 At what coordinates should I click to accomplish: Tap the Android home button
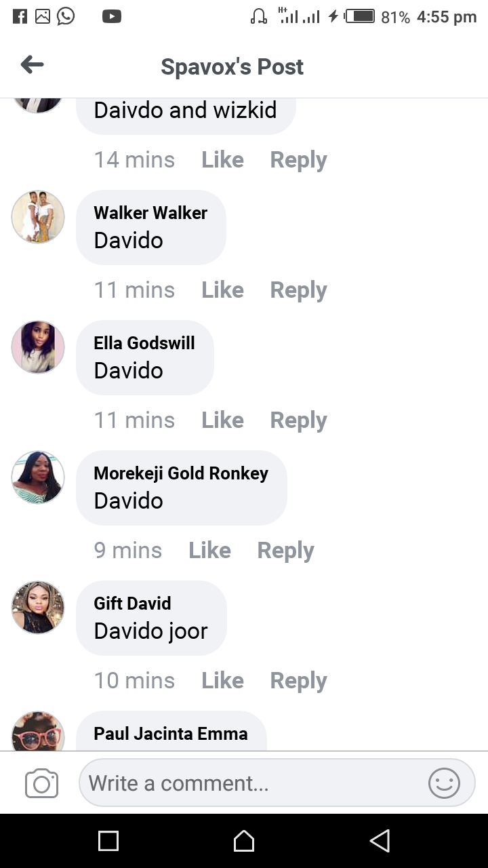click(x=244, y=841)
